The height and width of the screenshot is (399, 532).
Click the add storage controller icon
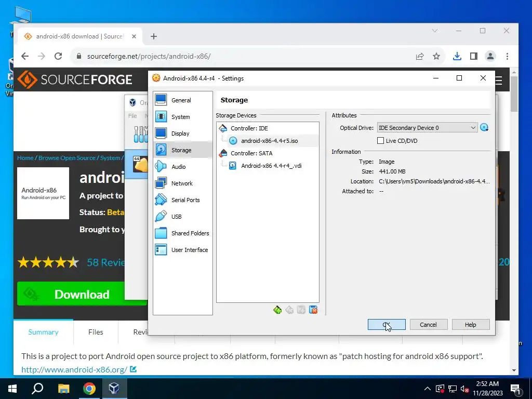[277, 310]
